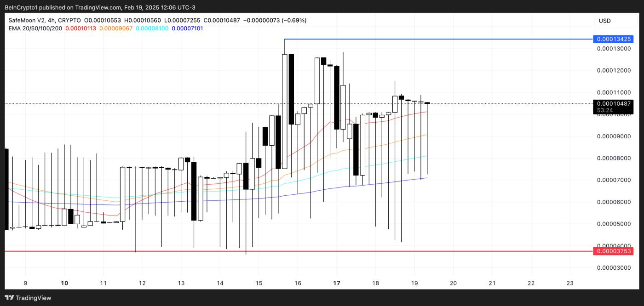Click date 16 on time axis
644x306 pixels.
coord(298,283)
